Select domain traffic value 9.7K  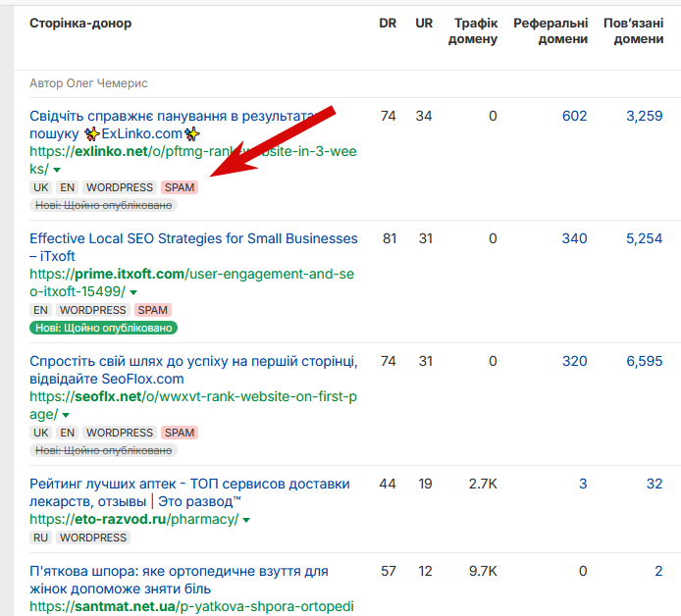click(x=483, y=571)
